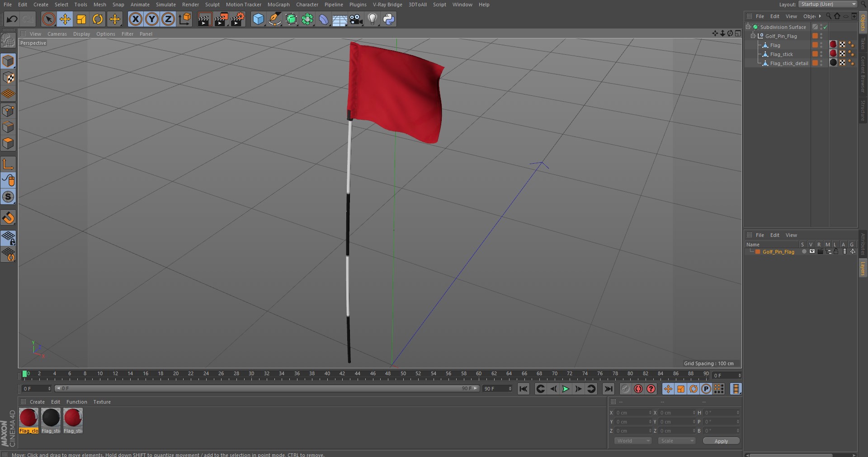Toggle Golf_Pin_Flag layer solo dot
This screenshot has height=457, width=868.
click(804, 252)
